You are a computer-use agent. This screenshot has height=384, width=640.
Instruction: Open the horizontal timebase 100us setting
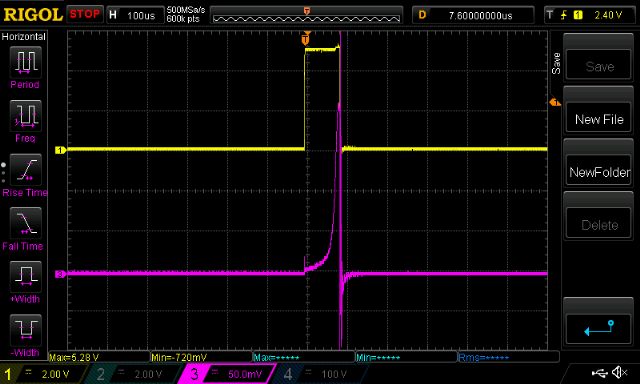pos(135,15)
